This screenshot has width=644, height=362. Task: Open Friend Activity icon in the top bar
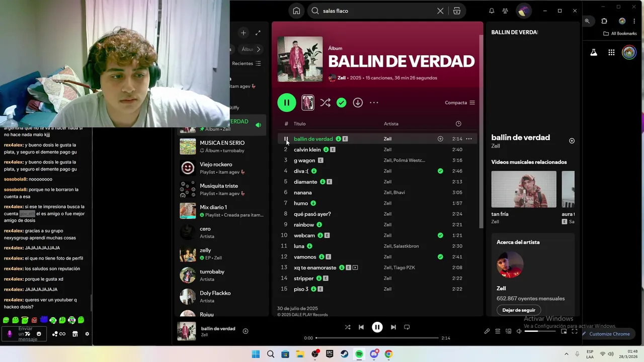[505, 11]
